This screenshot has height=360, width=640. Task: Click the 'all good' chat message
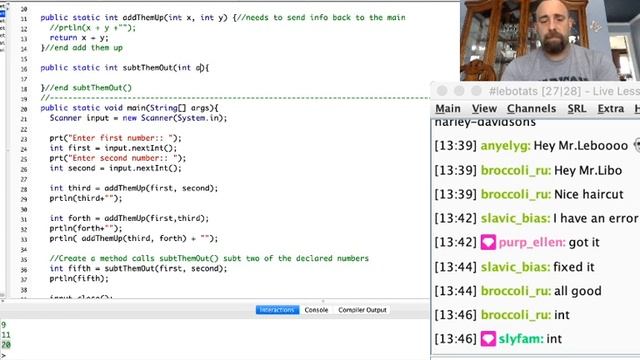tap(578, 291)
